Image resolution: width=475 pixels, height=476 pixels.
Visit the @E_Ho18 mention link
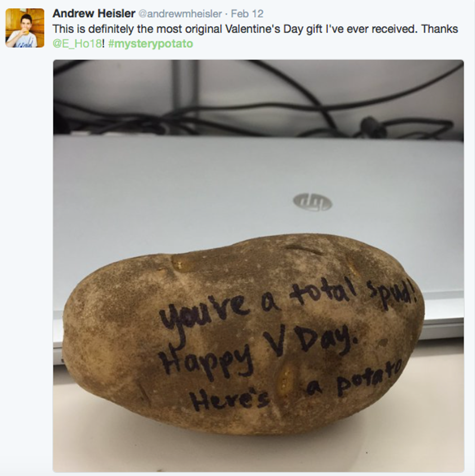click(77, 44)
